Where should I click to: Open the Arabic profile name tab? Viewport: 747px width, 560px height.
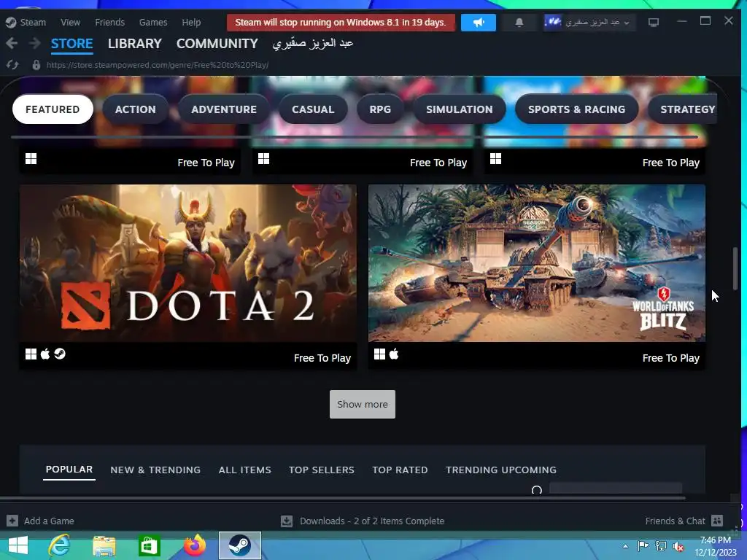[x=312, y=44]
